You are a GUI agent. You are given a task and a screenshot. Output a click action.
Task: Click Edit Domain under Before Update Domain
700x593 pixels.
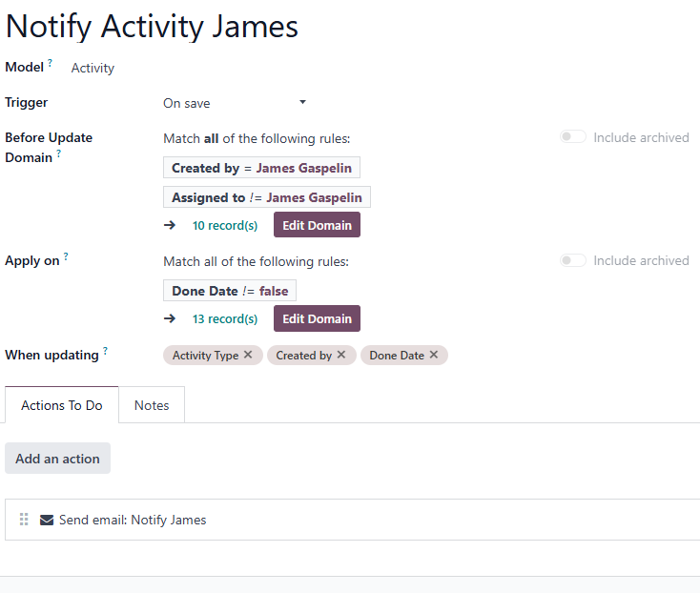317,225
